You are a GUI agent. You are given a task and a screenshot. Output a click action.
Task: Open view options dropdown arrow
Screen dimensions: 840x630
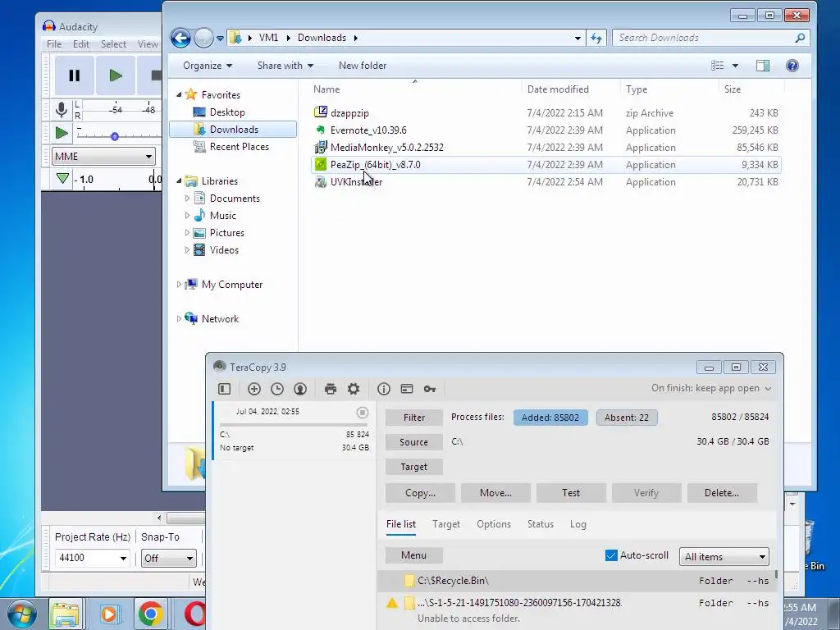click(735, 66)
